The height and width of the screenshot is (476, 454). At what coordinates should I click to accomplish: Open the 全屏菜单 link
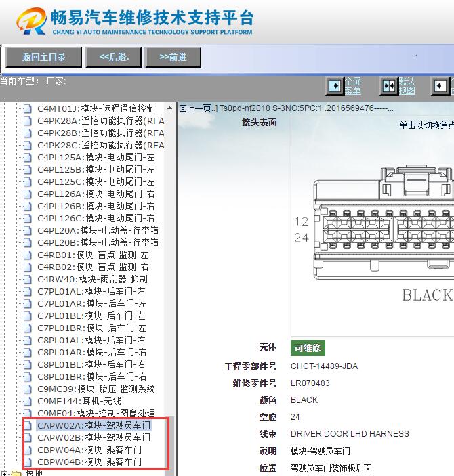tap(353, 86)
